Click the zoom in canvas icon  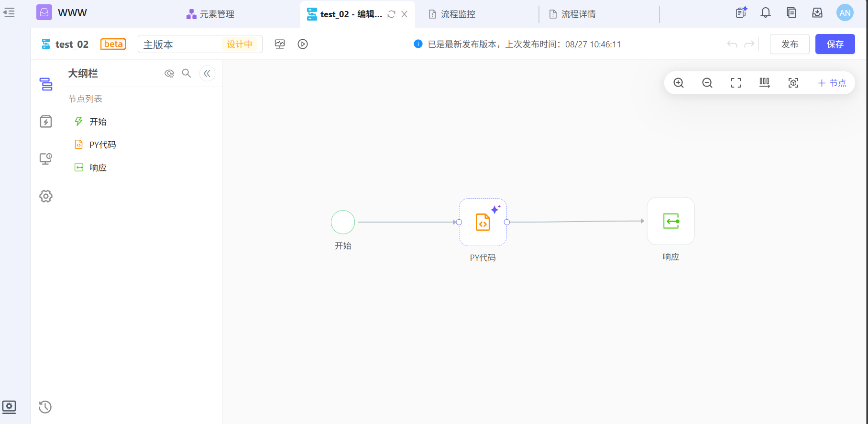click(678, 83)
